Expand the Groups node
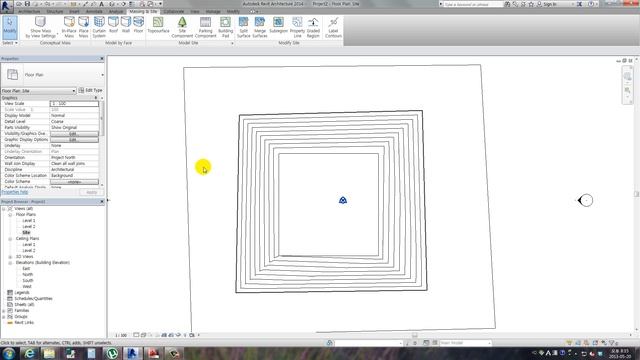 pos(4,317)
